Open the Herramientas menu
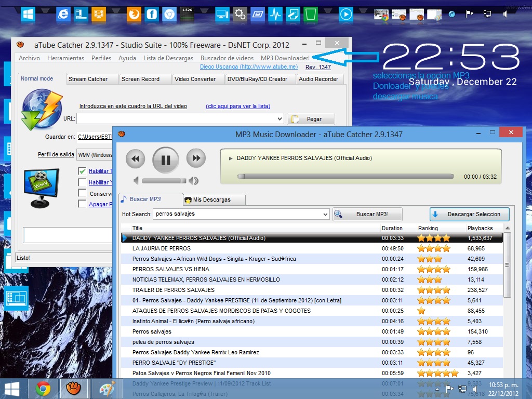 click(65, 58)
